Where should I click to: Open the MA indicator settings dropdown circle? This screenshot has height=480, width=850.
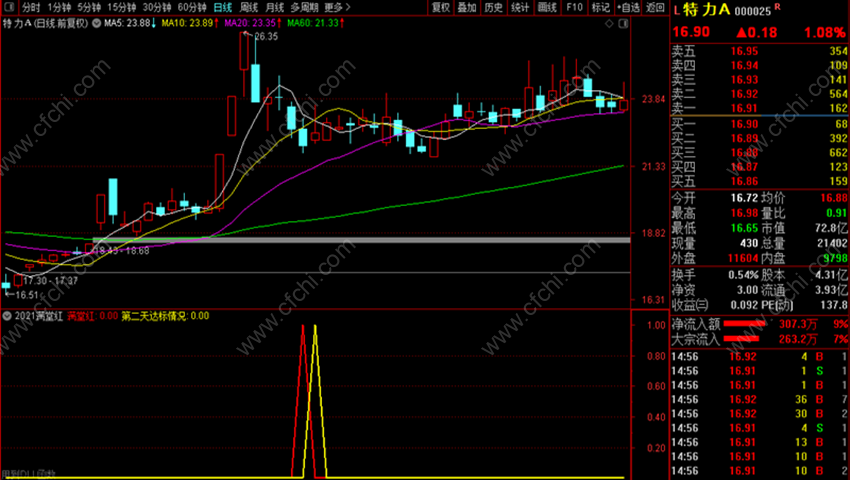[x=96, y=23]
